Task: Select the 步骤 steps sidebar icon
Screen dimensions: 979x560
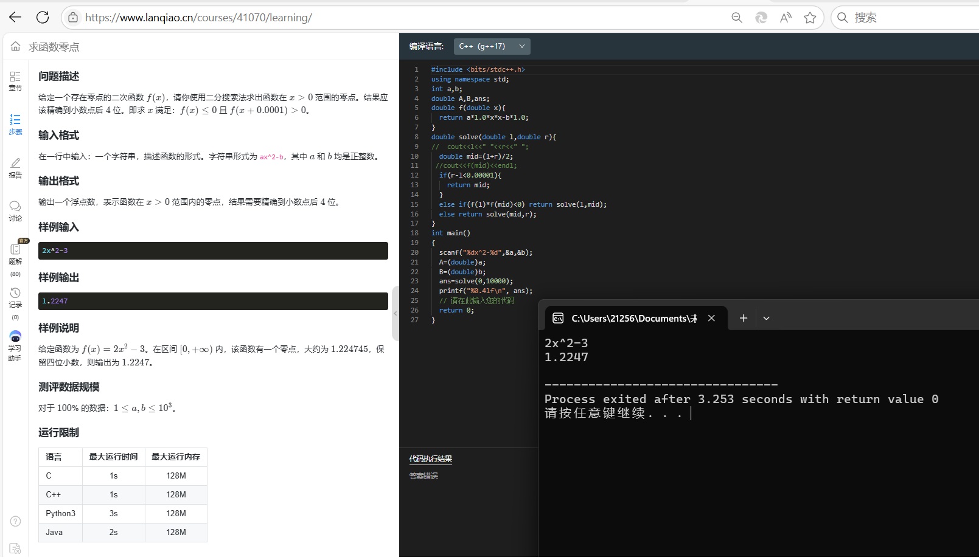Action: [x=15, y=124]
